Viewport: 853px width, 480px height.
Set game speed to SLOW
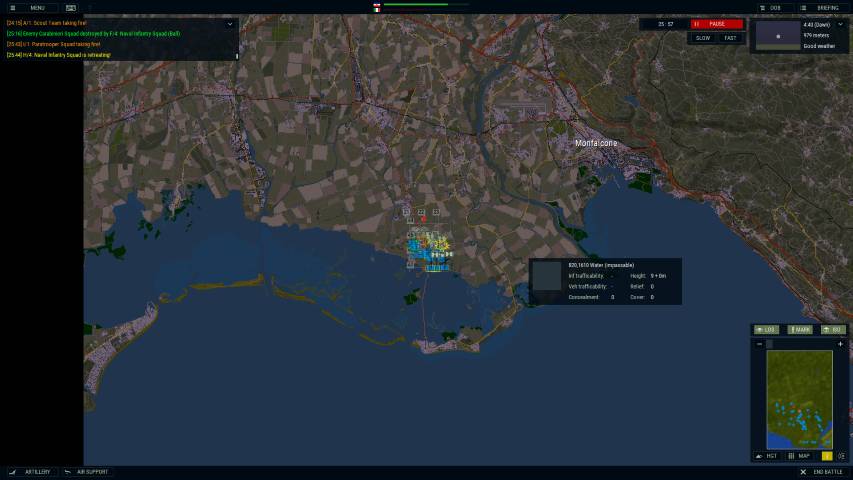(703, 38)
